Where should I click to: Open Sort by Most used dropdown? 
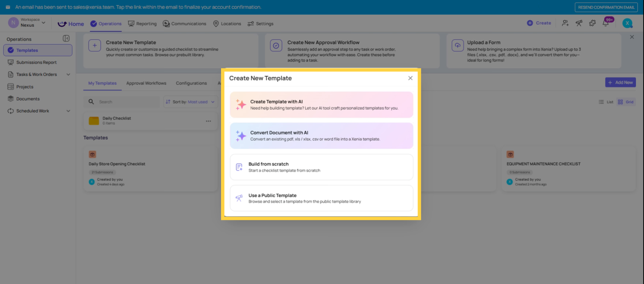coord(191,102)
